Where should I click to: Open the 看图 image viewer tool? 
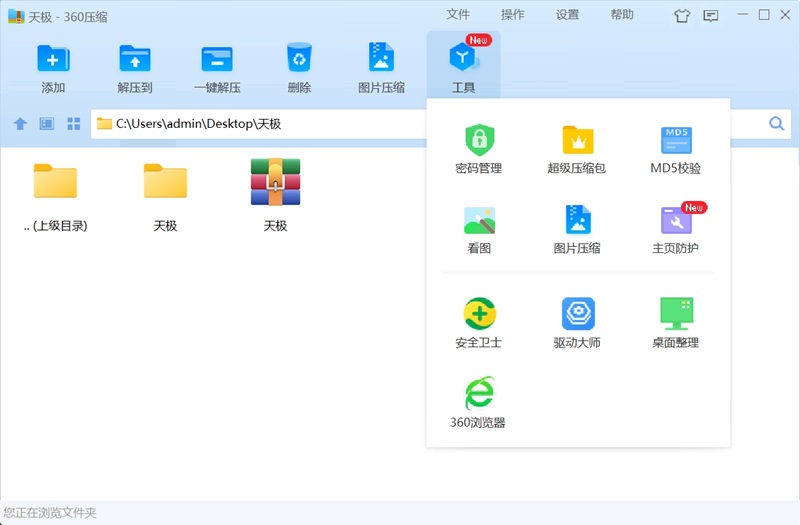479,221
